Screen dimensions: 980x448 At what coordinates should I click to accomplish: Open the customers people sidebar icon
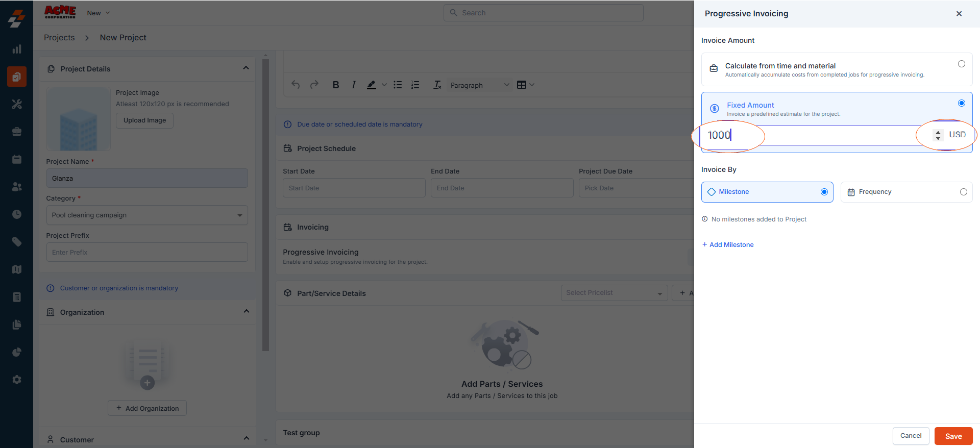pyautogui.click(x=17, y=187)
